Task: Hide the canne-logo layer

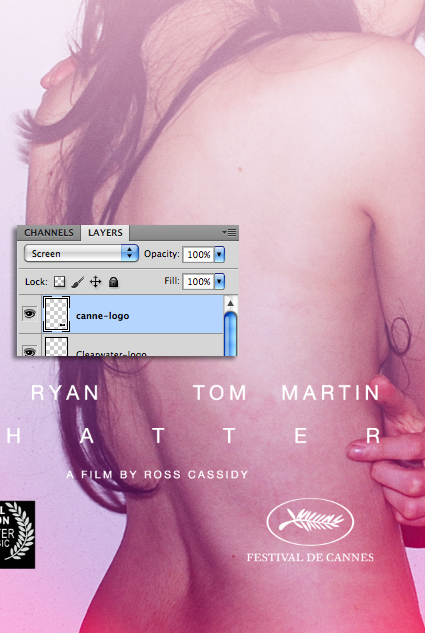Action: (29, 314)
